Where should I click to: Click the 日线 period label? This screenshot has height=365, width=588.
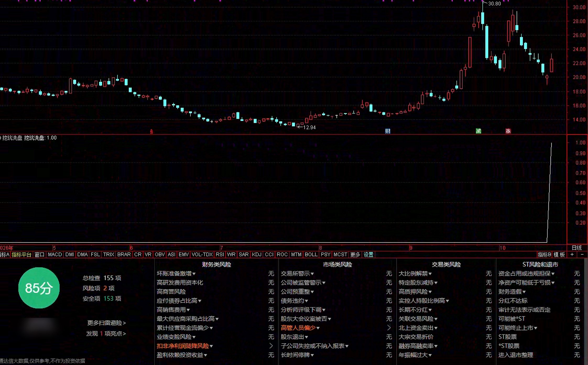tap(577, 248)
